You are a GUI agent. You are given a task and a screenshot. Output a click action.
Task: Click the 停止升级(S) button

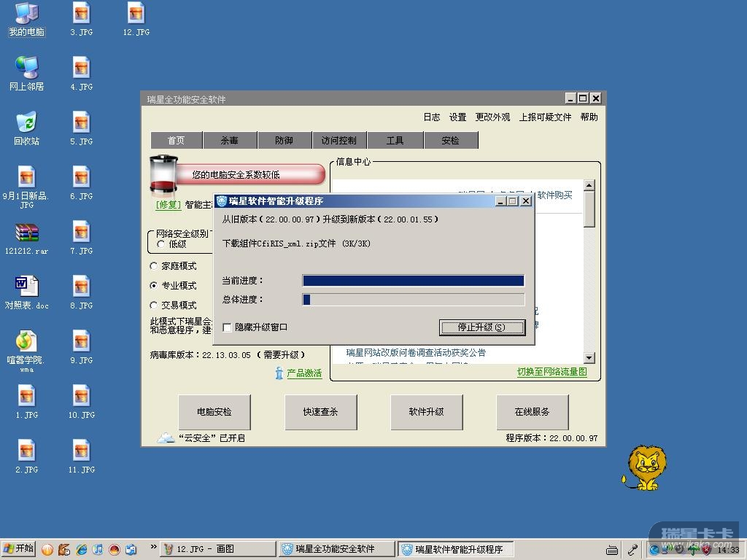(x=482, y=327)
